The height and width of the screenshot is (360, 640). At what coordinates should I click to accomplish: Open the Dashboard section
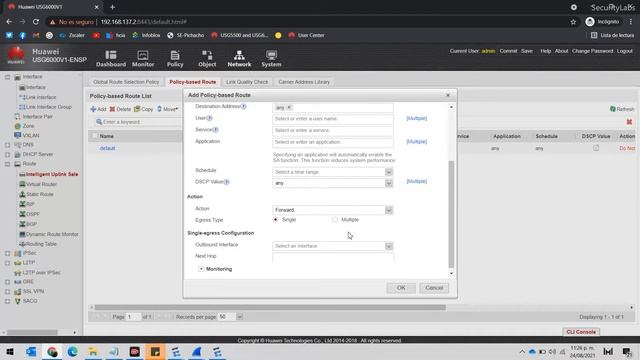pos(111,58)
